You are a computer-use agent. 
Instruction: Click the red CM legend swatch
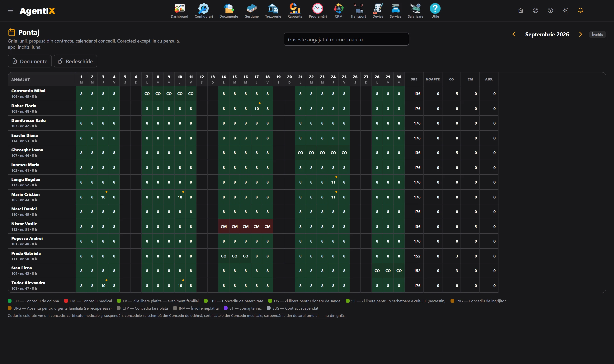click(66, 301)
